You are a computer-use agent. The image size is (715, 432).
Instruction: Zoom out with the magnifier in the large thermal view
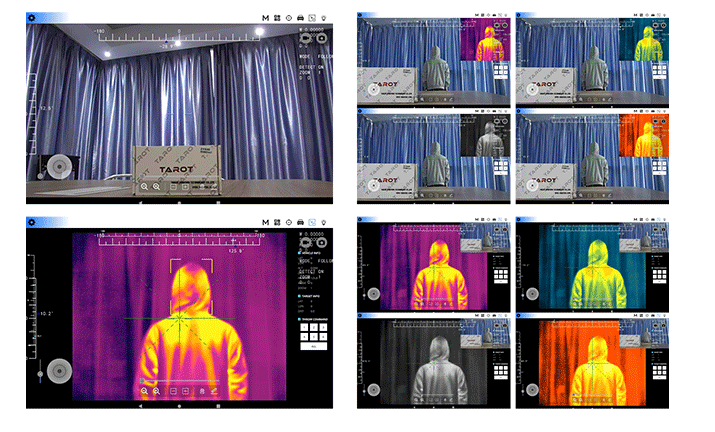[x=144, y=391]
